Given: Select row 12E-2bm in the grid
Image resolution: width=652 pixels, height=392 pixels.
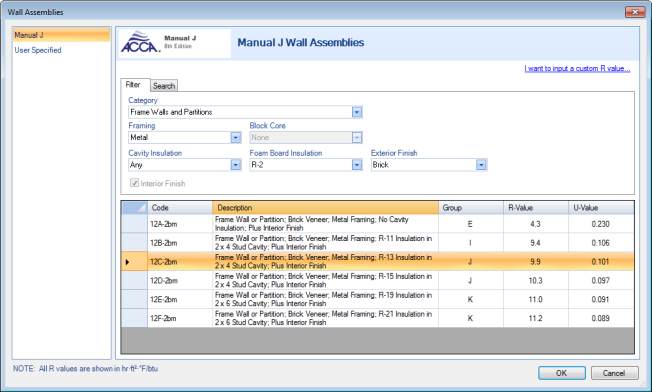Looking at the screenshot, I should 378,299.
